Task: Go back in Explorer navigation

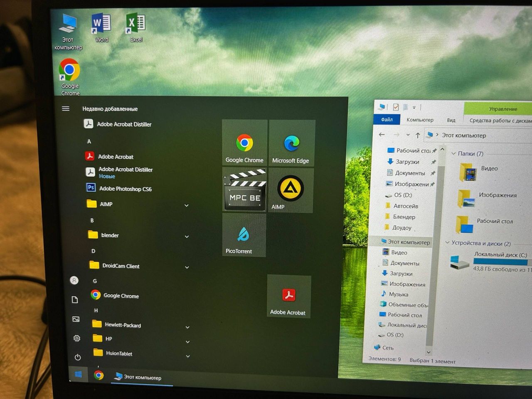Action: click(382, 134)
